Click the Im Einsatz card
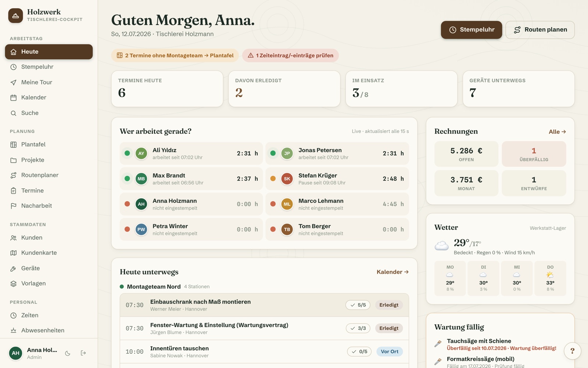The image size is (588, 368). tap(401, 89)
